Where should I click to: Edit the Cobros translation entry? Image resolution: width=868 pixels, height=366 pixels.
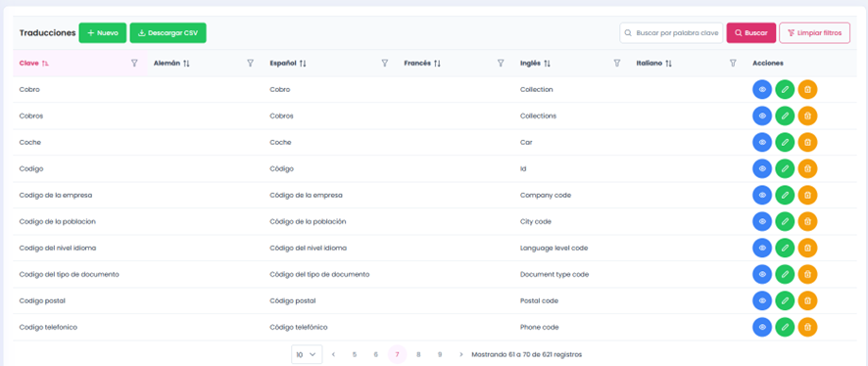(x=785, y=116)
